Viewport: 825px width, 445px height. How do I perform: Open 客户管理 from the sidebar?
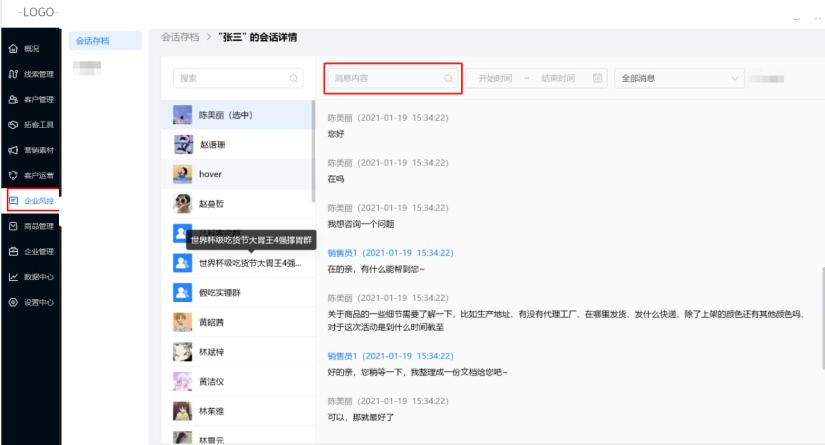pyautogui.click(x=13, y=100)
